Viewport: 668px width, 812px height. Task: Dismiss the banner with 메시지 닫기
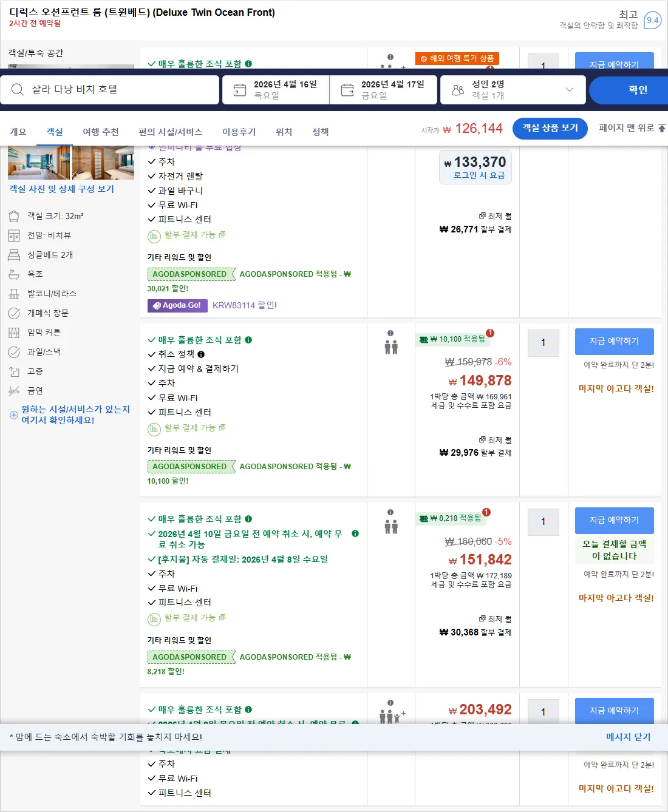[x=628, y=737]
